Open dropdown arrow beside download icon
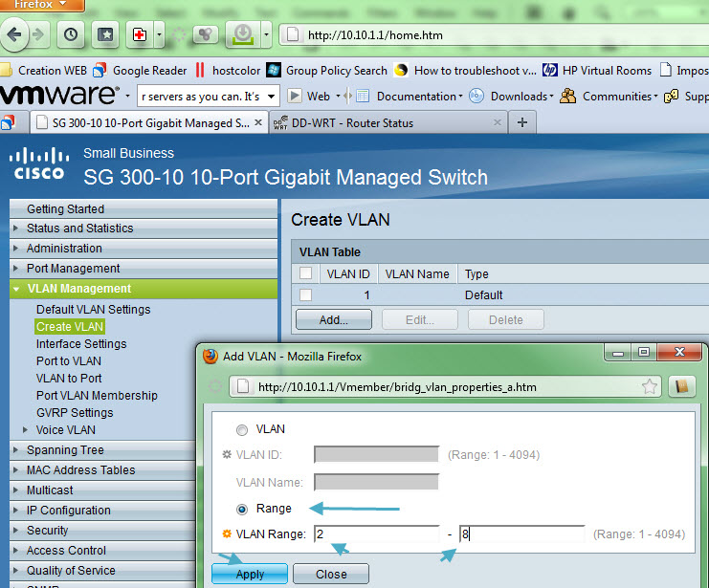709x588 pixels. (266, 34)
